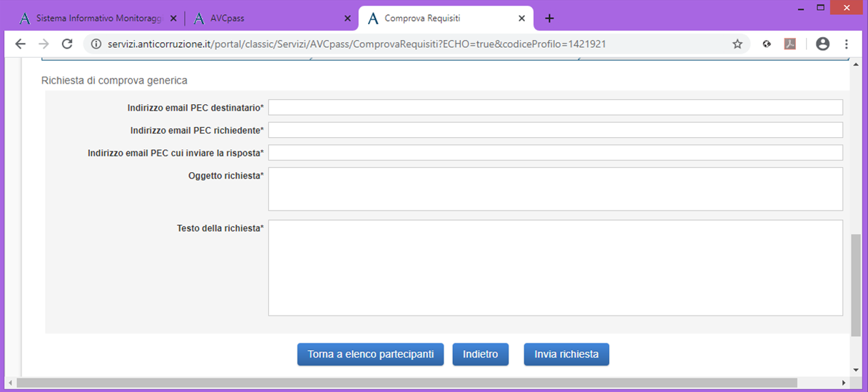Focus the Indirizzo email PEC richiedente field

click(x=556, y=130)
